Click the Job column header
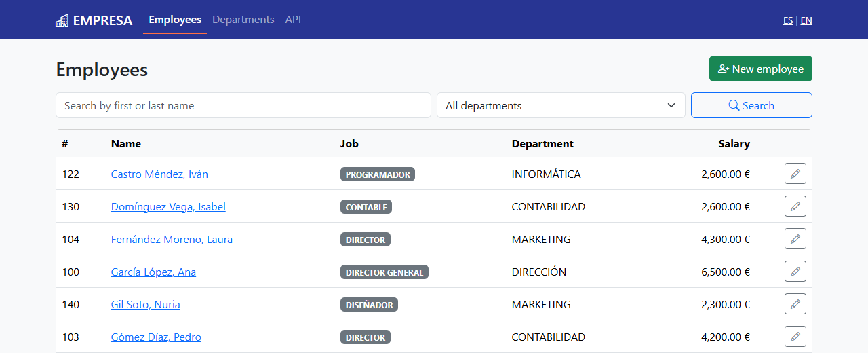Screen dimensions: 868x353 coord(349,143)
